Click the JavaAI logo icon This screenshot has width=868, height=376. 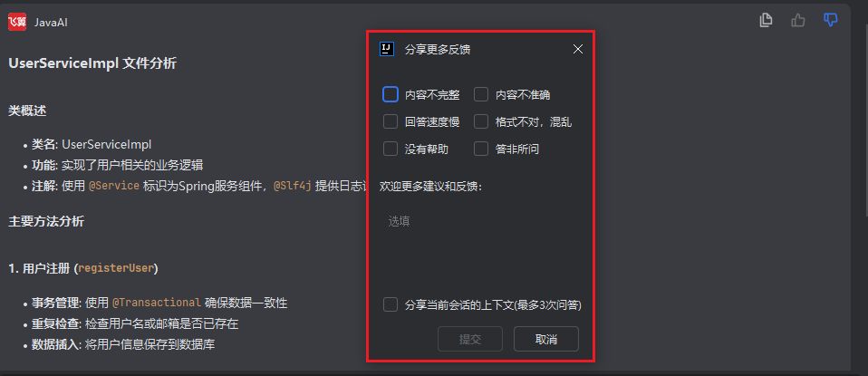pos(17,22)
